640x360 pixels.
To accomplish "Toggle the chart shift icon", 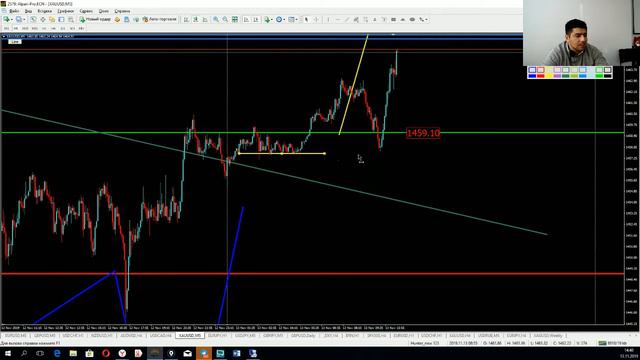I will [x=256, y=19].
